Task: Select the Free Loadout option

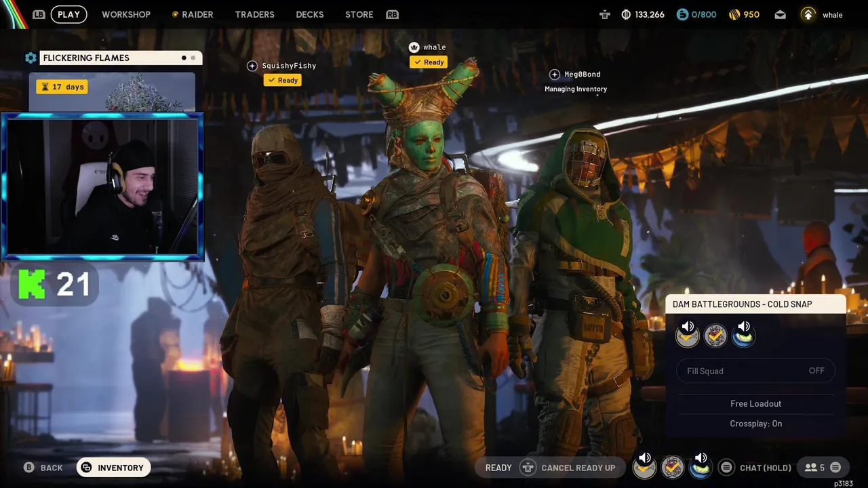Action: pyautogui.click(x=755, y=404)
